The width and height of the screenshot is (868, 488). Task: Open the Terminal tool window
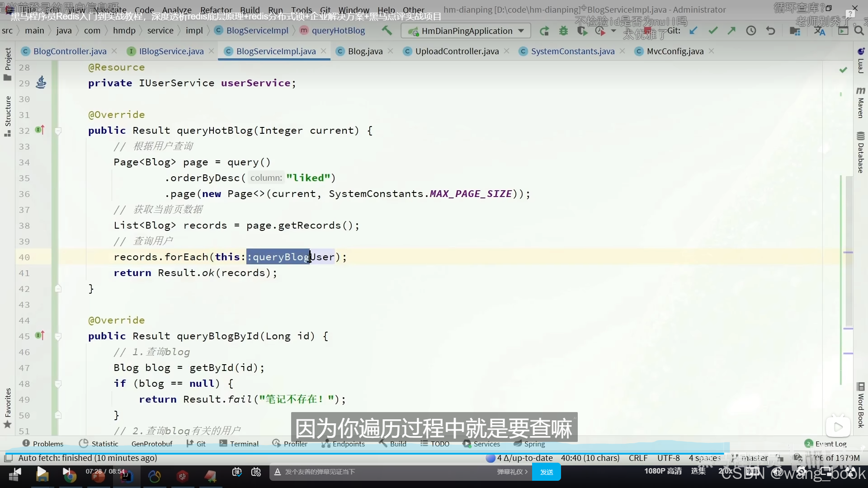(239, 444)
